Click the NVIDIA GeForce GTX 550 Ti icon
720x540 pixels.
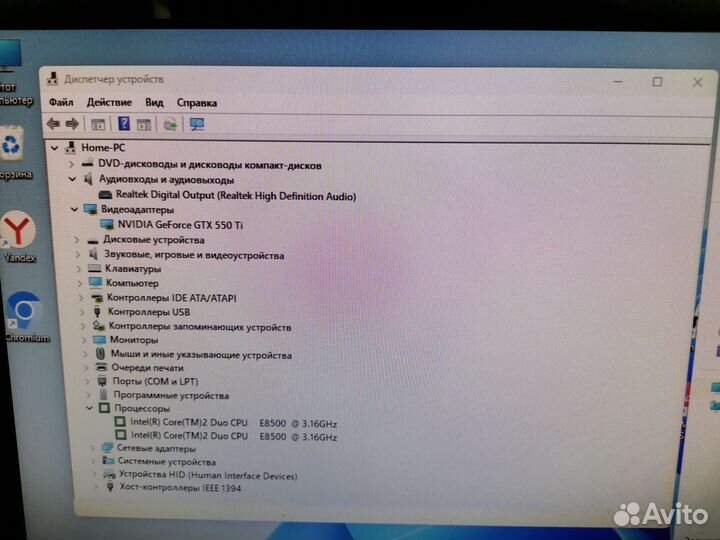107,225
